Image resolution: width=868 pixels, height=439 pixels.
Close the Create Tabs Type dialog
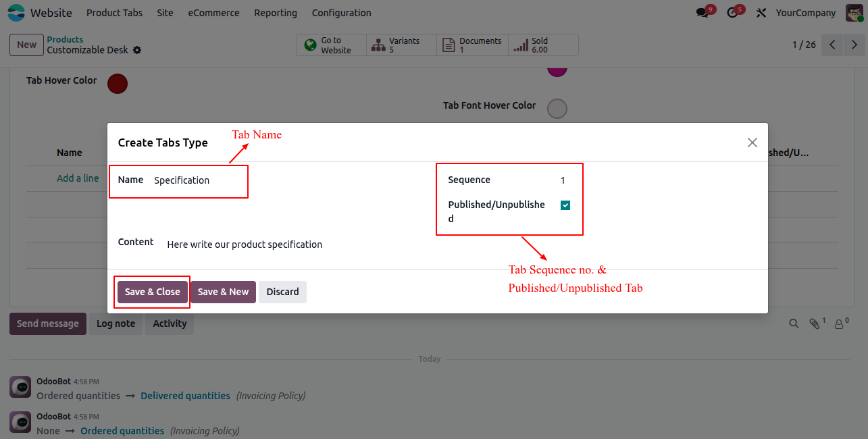click(x=752, y=143)
